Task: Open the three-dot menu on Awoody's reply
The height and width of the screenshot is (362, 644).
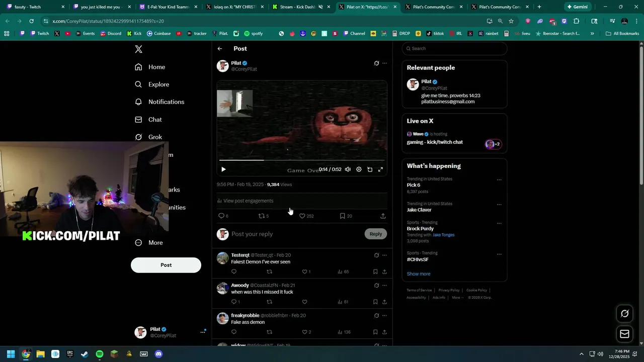Action: tap(384, 286)
